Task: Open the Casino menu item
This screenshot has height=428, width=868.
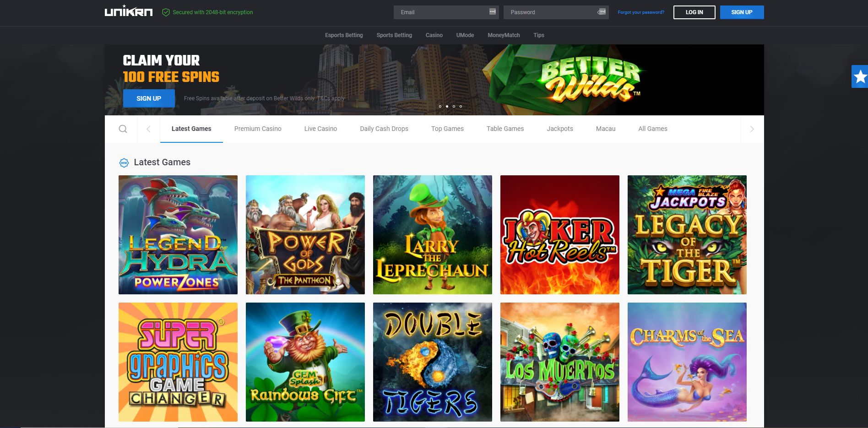Action: point(434,35)
